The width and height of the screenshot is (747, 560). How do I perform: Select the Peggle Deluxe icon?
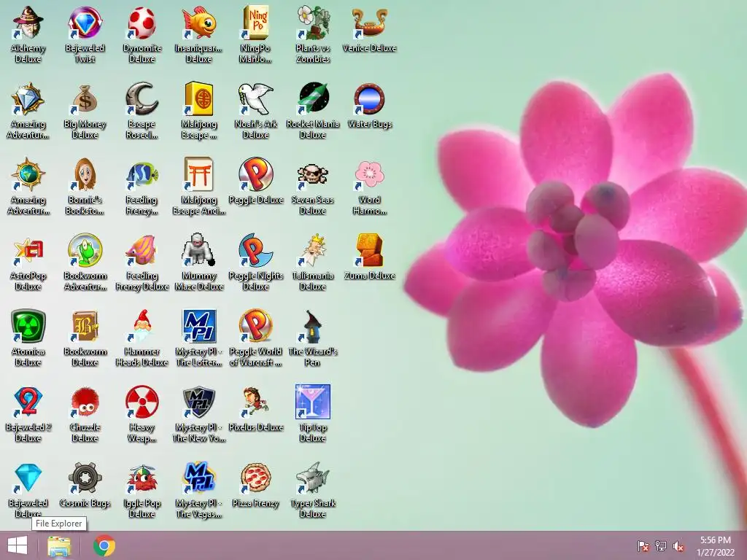pyautogui.click(x=256, y=175)
